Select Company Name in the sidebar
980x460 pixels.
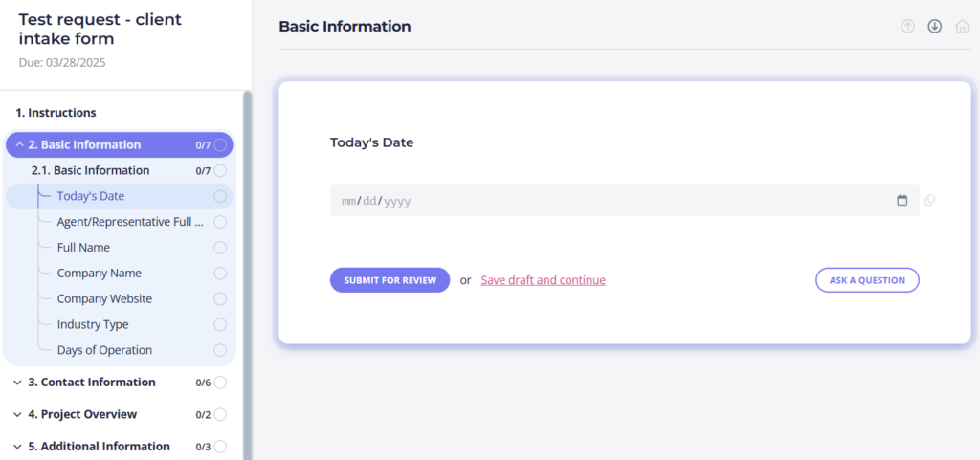tap(99, 274)
